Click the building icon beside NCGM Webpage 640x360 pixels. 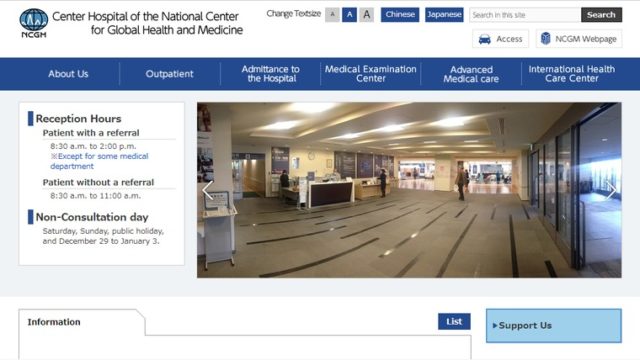546,39
